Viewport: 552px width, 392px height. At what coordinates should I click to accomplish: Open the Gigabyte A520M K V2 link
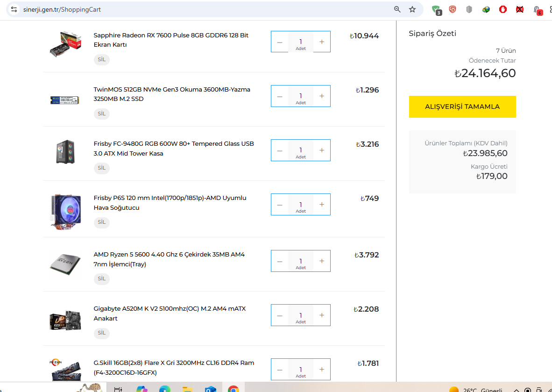coord(170,313)
